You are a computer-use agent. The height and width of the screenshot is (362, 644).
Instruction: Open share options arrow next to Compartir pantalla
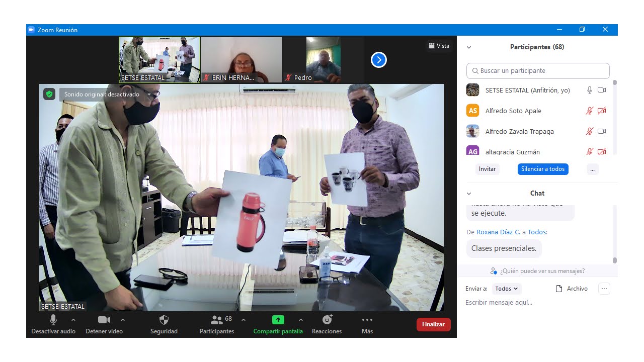point(301,320)
